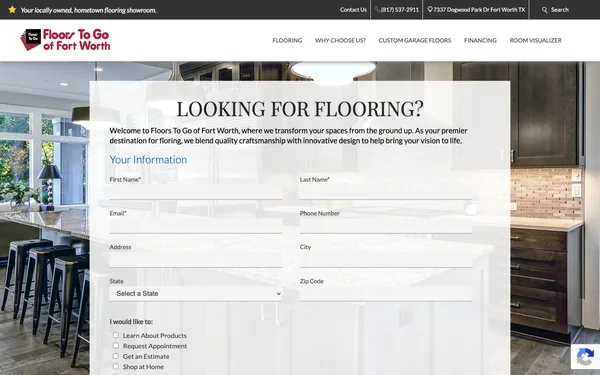Viewport: 600px width, 375px height.
Task: Click the Your Information heading
Action: pos(148,160)
